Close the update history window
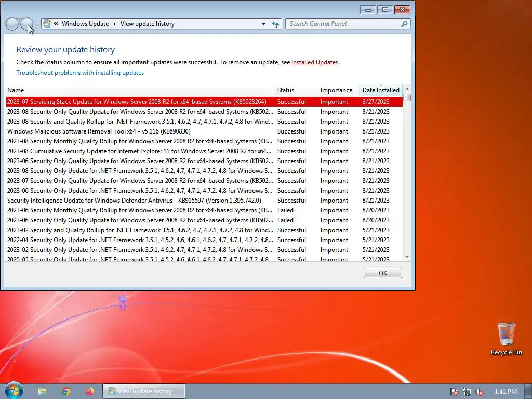The image size is (532, 399). pyautogui.click(x=402, y=10)
